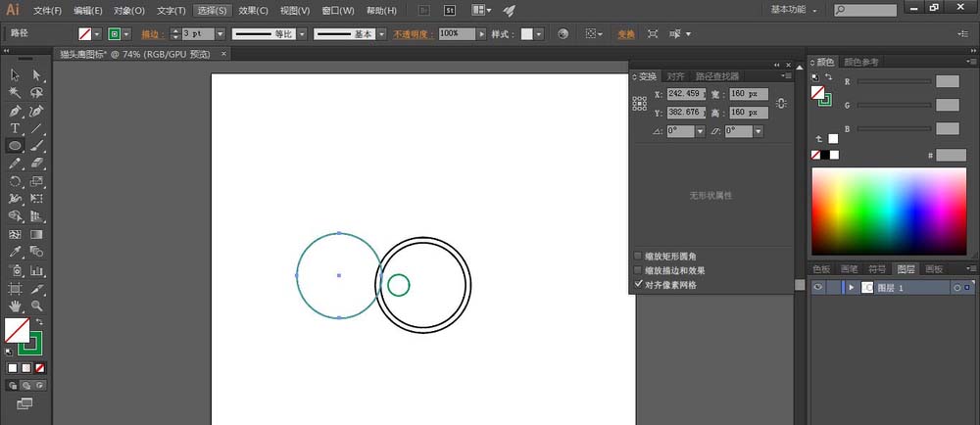Select the Zoom tool
980x425 pixels.
[36, 306]
